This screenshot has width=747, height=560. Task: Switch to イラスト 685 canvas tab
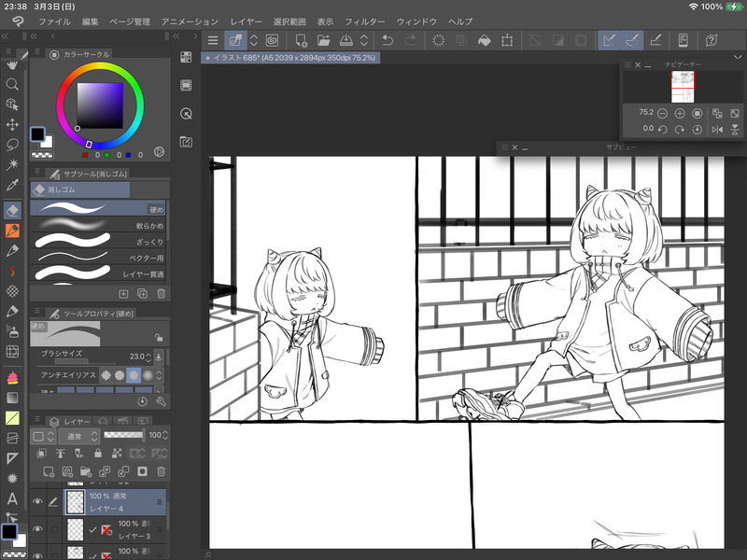[290, 58]
